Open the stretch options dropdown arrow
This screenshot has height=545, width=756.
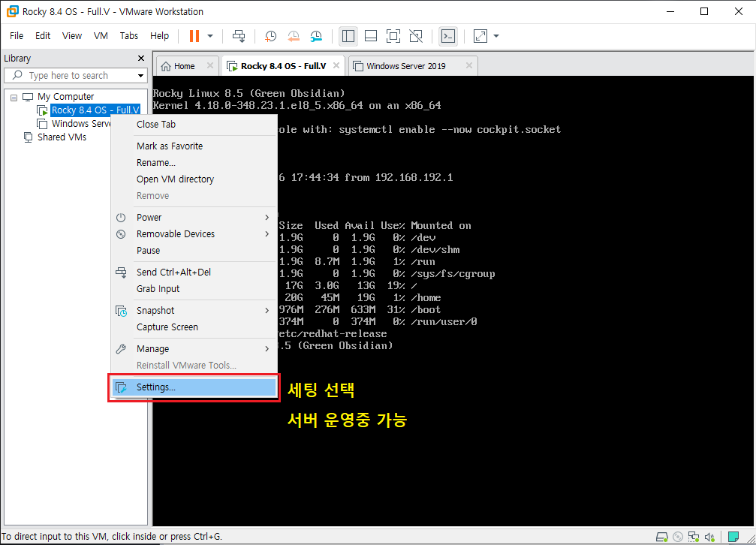pos(496,36)
